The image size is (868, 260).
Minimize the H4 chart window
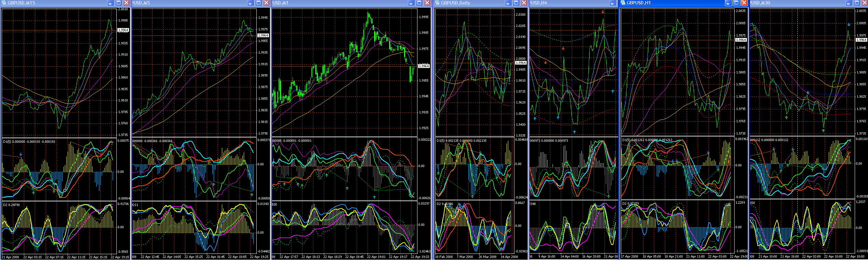612,3
